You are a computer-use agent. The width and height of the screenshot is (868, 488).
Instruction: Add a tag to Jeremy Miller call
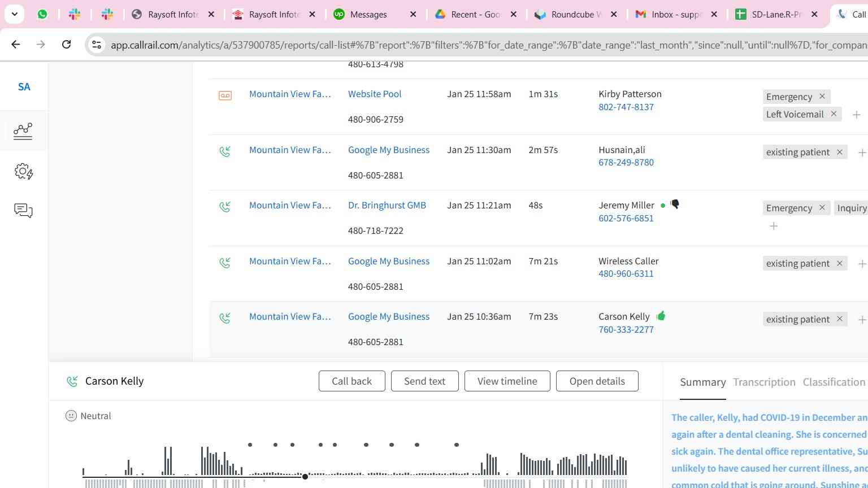pos(774,226)
